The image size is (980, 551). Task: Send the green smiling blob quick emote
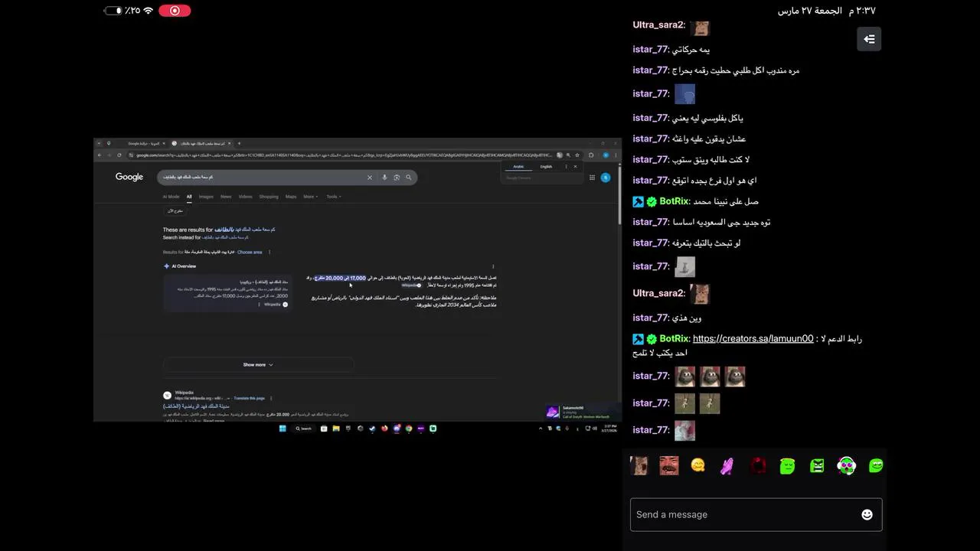(876, 465)
